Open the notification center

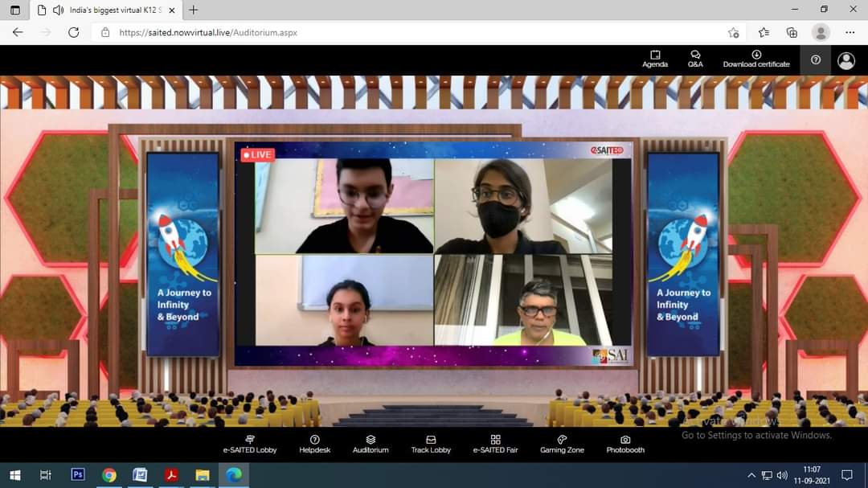tap(847, 475)
